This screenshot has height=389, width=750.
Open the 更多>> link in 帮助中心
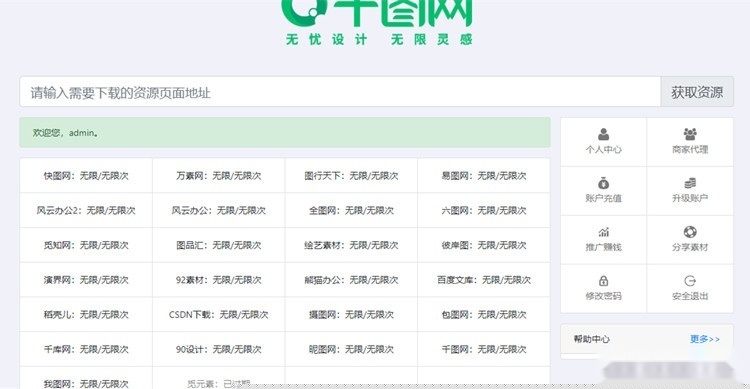(705, 339)
